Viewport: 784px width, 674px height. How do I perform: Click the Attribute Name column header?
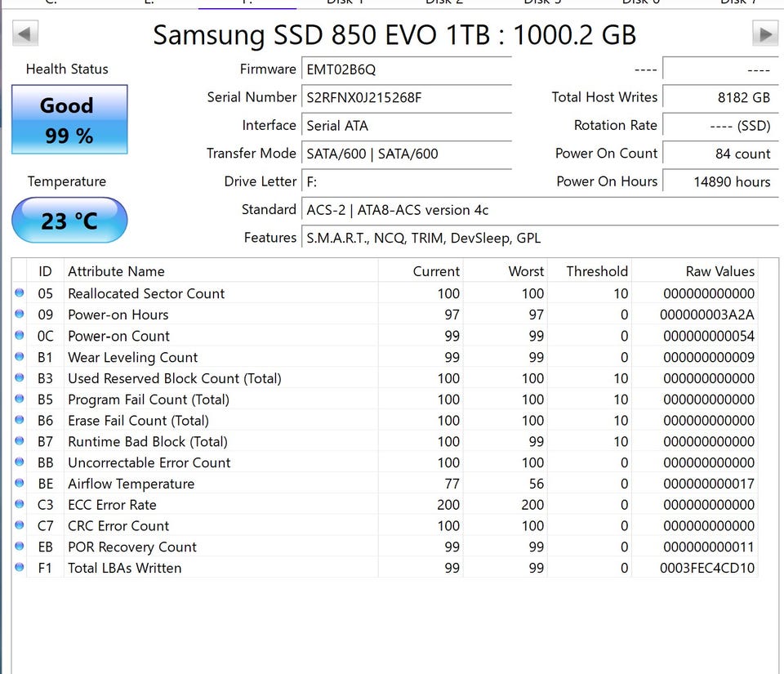pos(220,271)
